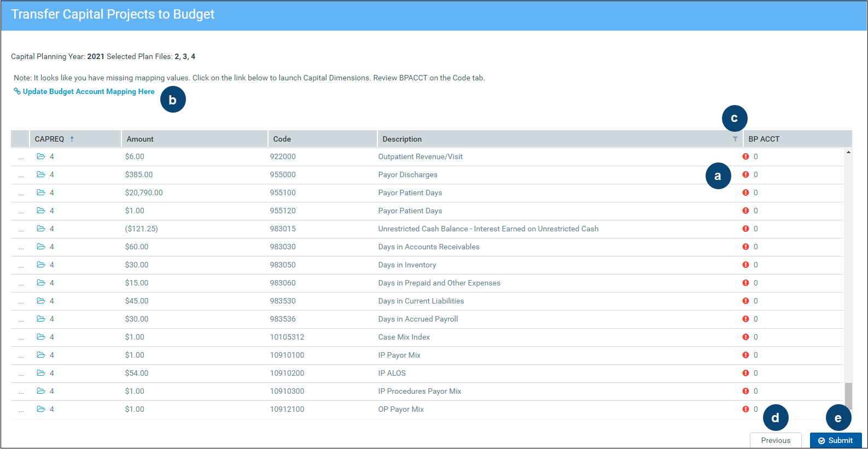Open the ellipsis menu for row 922000
Viewport: 868px width, 449px height.
point(21,158)
